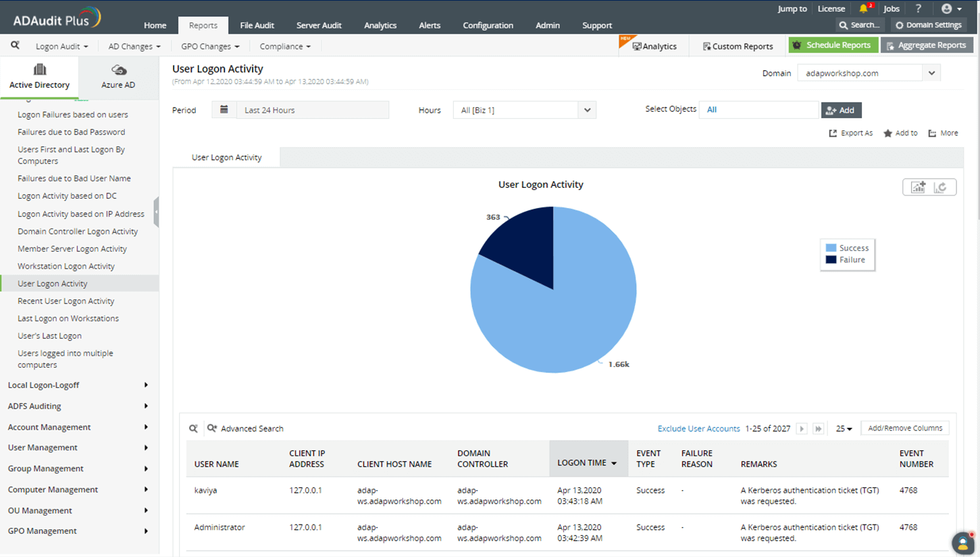This screenshot has width=980, height=557.
Task: Click the chart type switch icon
Action: pos(918,187)
